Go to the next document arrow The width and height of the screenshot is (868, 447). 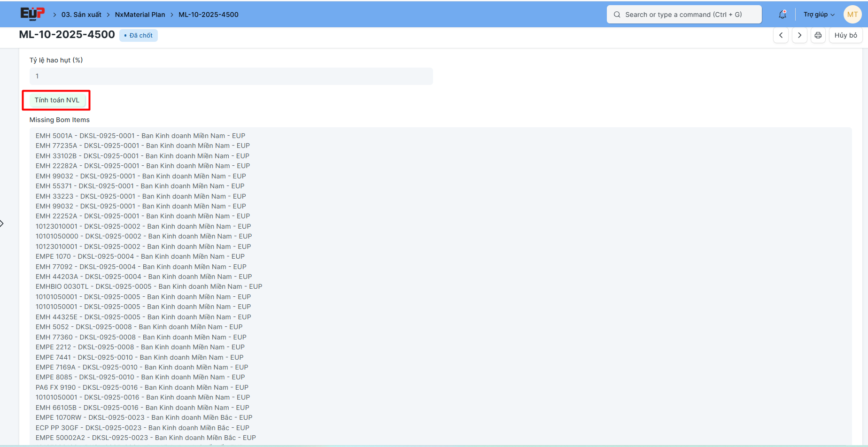click(799, 35)
